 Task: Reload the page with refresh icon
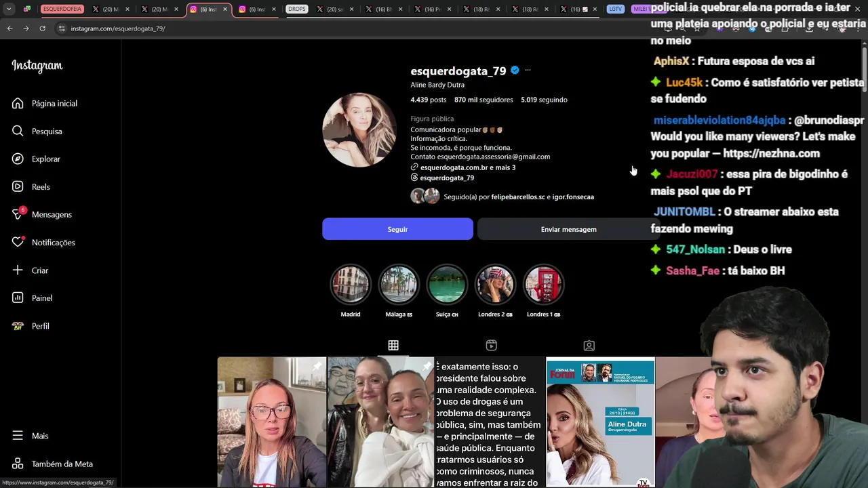pos(42,28)
